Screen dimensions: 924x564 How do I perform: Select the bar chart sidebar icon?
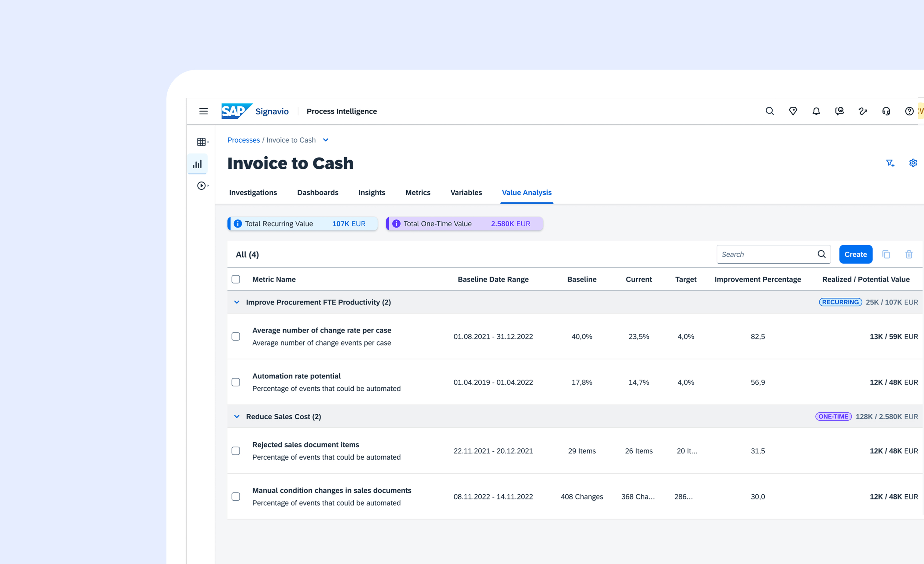click(x=197, y=164)
